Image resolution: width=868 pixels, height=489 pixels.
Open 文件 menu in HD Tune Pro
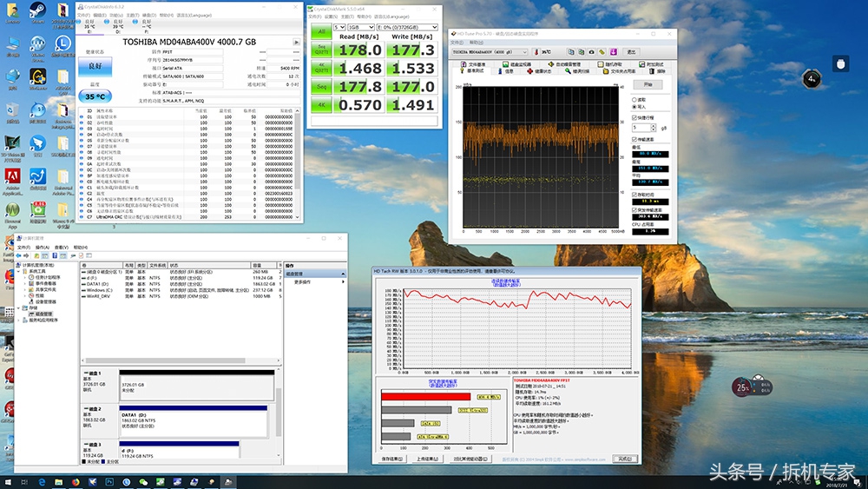[457, 43]
